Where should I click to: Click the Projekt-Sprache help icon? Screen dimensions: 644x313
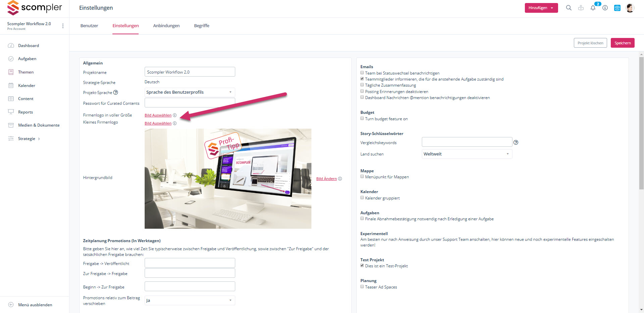116,92
